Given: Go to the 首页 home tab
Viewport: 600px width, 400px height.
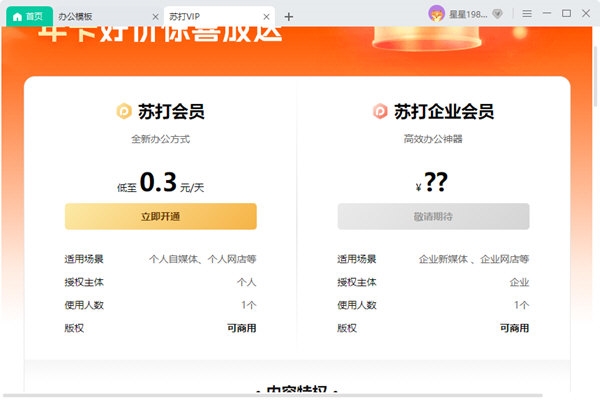Looking at the screenshot, I should (x=29, y=16).
